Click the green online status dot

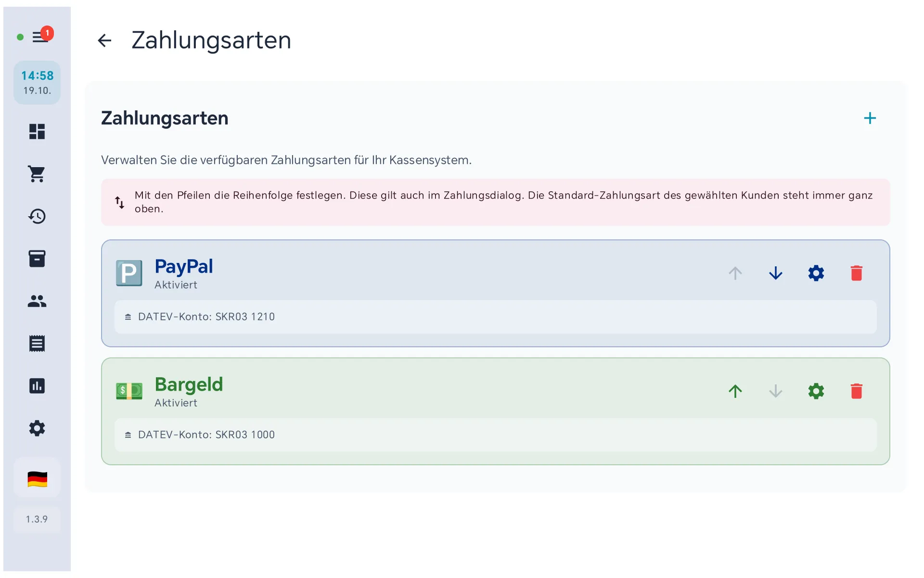click(x=20, y=37)
